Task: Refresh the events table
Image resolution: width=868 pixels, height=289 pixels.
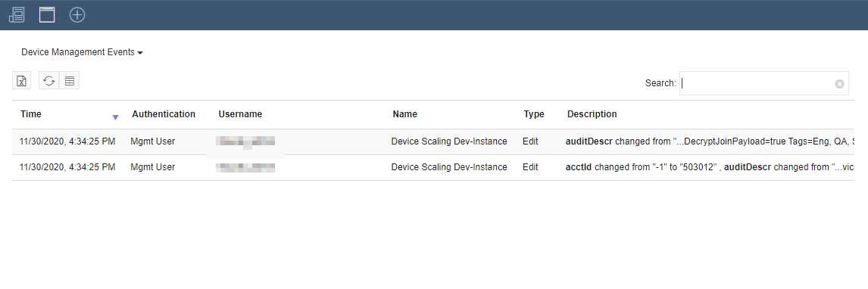Action: (x=49, y=81)
